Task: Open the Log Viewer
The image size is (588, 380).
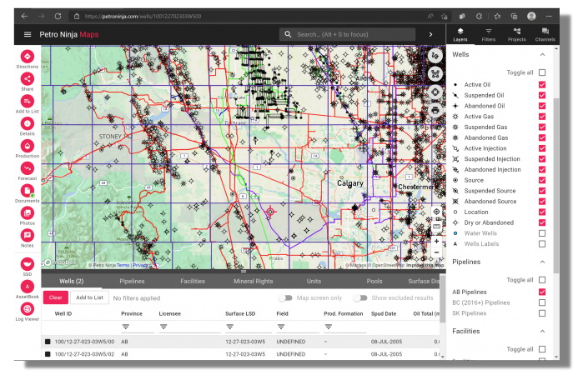Action: click(27, 308)
